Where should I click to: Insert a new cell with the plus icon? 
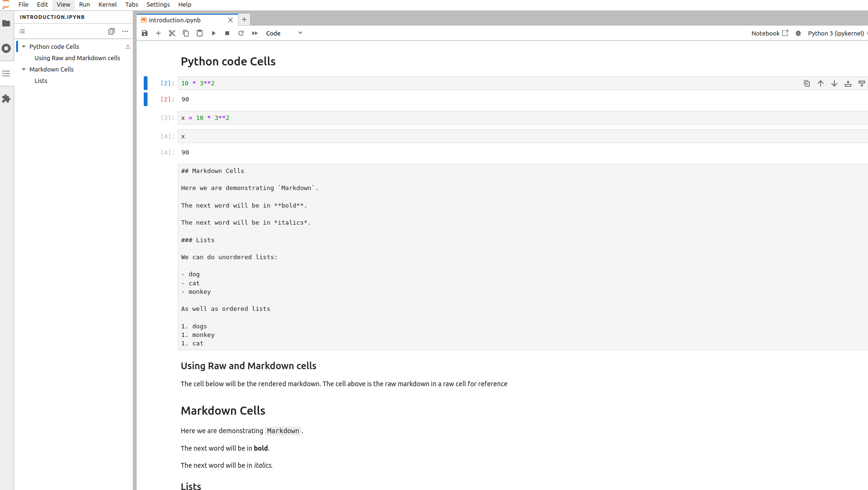tap(158, 33)
